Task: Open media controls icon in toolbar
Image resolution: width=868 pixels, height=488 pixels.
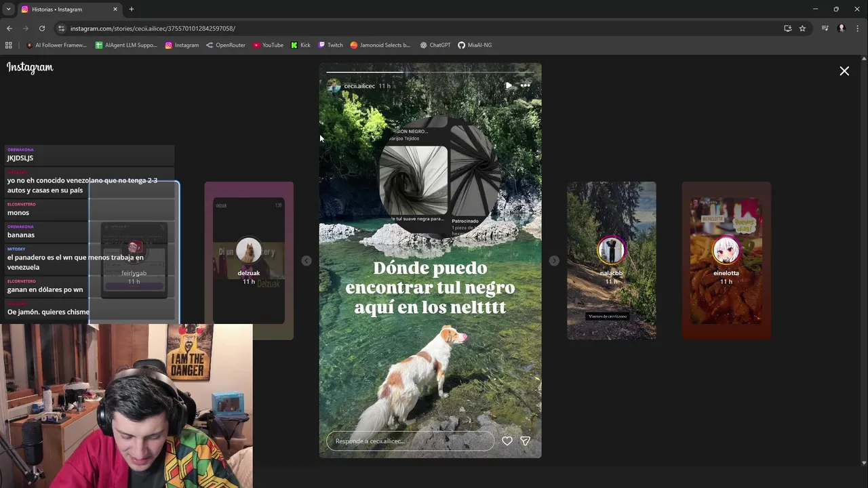Action: coord(825,28)
